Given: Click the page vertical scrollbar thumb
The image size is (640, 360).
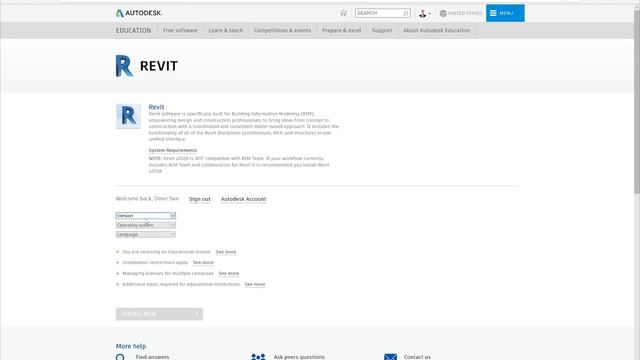Looking at the screenshot, I should [x=637, y=102].
